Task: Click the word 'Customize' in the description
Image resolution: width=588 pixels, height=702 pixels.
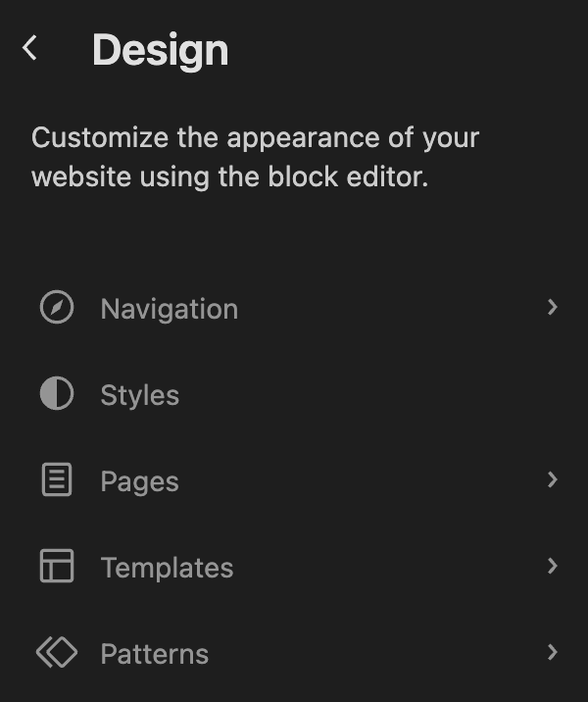Action: pos(86,137)
